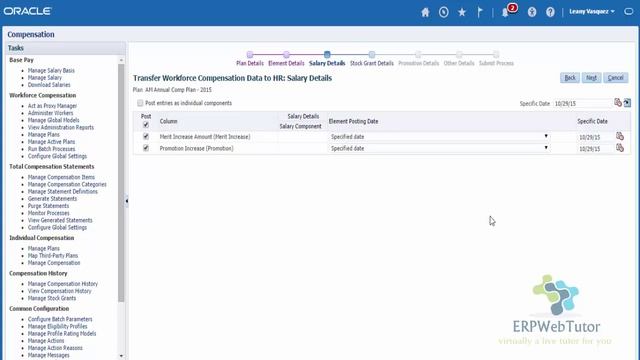
Task: Open Manage Stock Grants task
Action: tap(52, 298)
